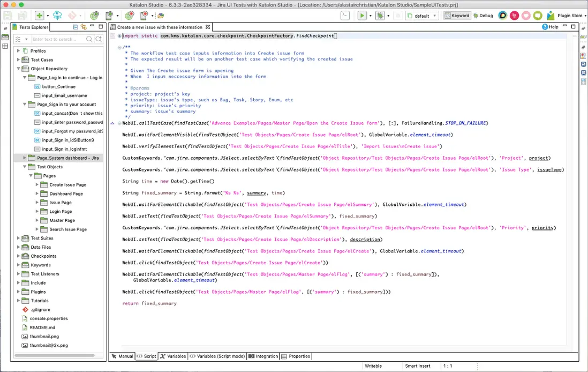Collapse the Object Repository tree node
This screenshot has width=588, height=372.
pos(19,69)
